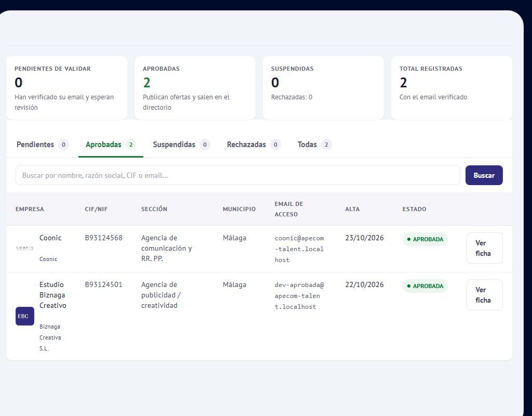Image resolution: width=532 pixels, height=416 pixels.
Task: Click Málaga in the Coonic row
Action: 234,238
